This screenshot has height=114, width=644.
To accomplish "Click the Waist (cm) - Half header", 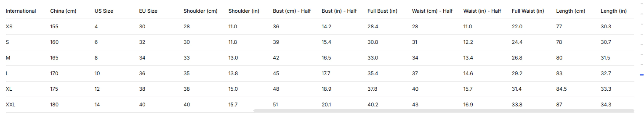I will pyautogui.click(x=432, y=11).
